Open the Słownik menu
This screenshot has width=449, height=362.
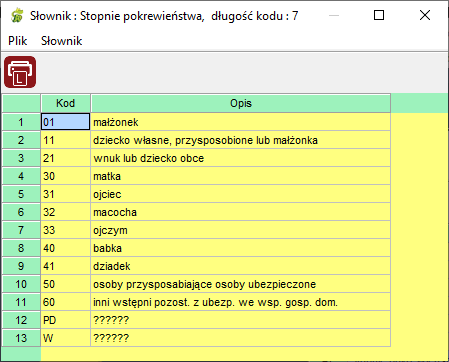tap(61, 41)
